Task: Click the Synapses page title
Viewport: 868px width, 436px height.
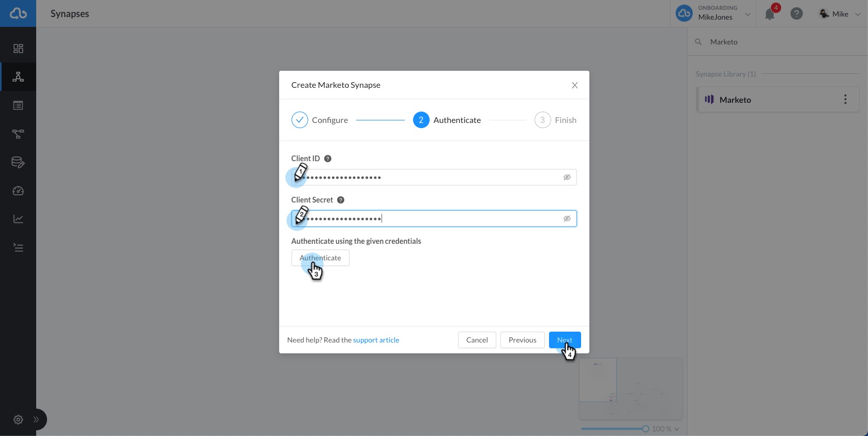Action: pos(70,14)
